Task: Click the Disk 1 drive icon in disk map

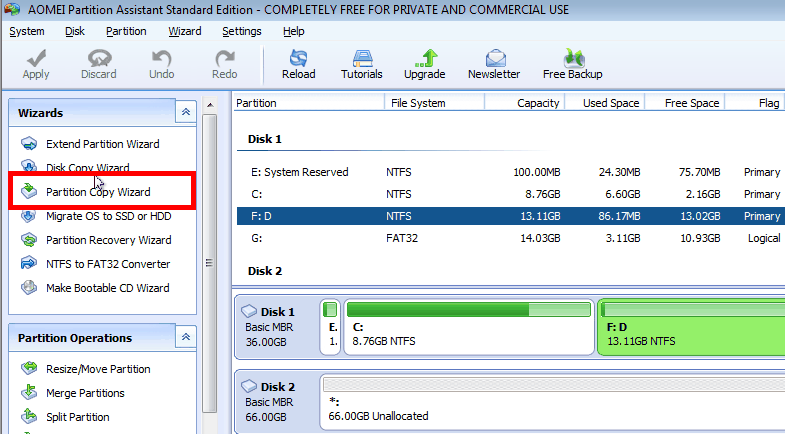Action: pyautogui.click(x=249, y=311)
